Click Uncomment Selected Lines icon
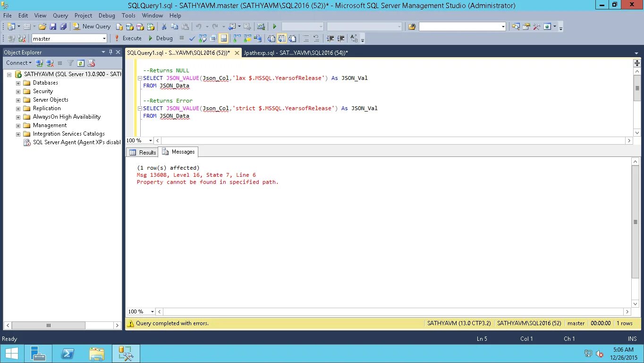The height and width of the screenshot is (363, 644). click(x=316, y=38)
